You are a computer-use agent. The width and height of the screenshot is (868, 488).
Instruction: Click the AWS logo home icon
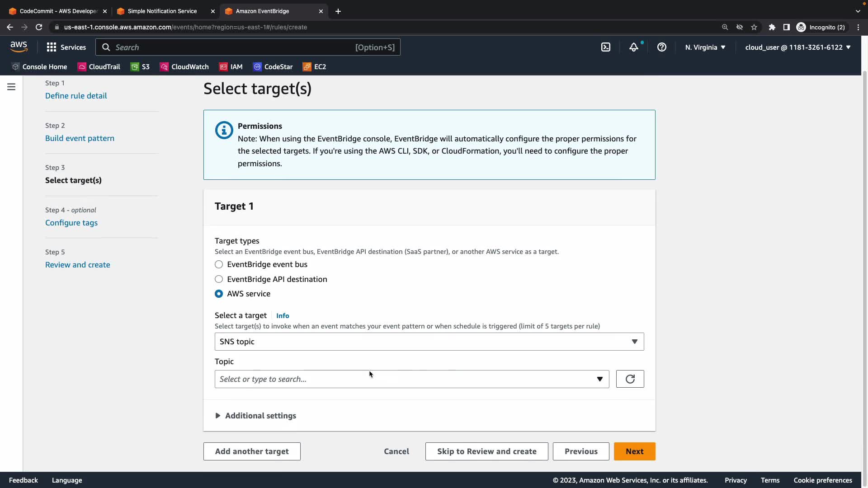point(19,47)
